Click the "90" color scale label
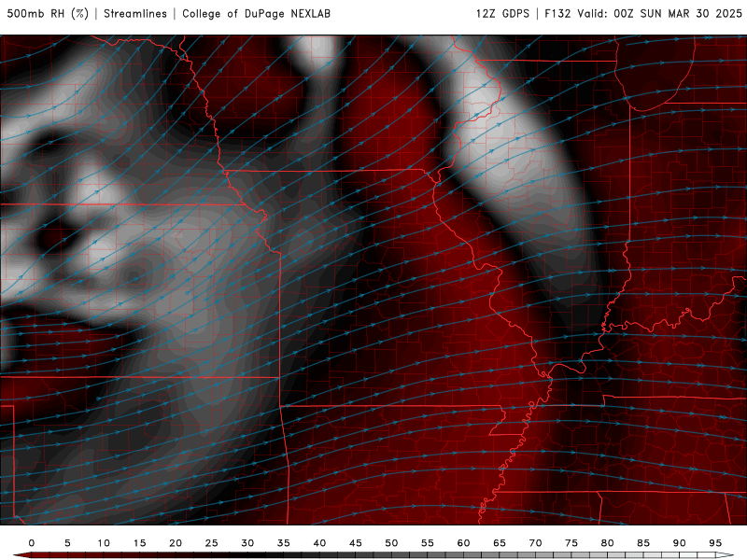 680,543
